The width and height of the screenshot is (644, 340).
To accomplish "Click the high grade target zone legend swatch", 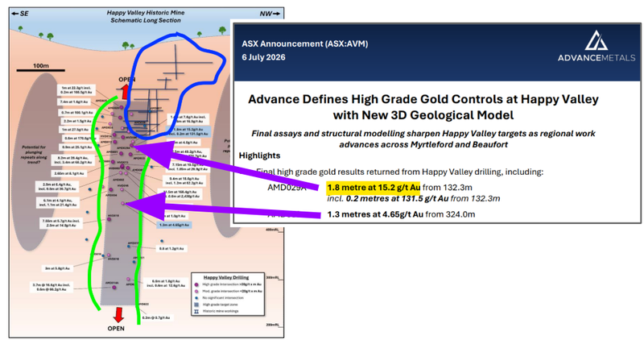I will point(196,305).
